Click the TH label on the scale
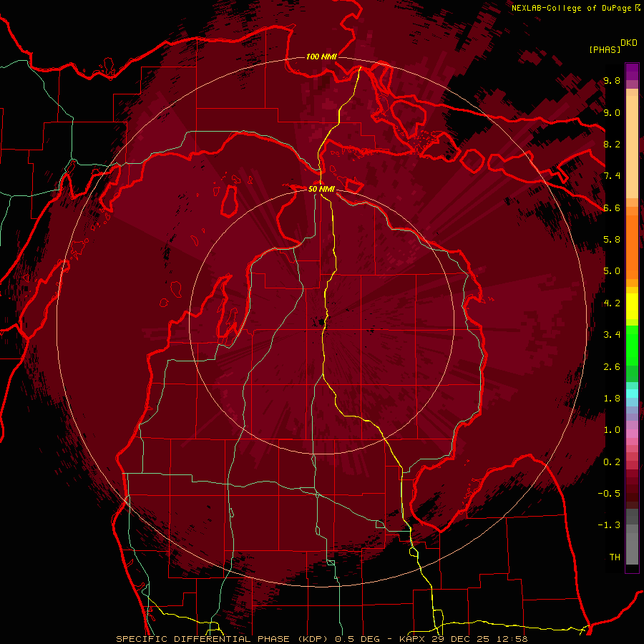Image resolution: width=644 pixels, height=644 pixels. point(615,557)
